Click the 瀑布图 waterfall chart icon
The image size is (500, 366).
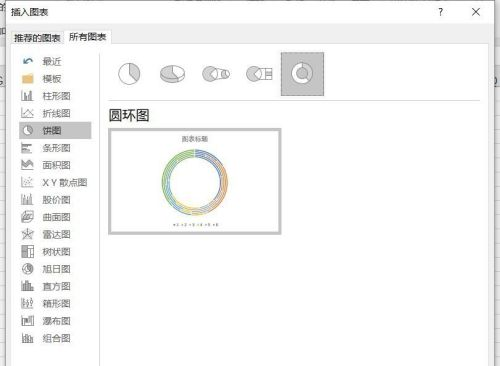(x=28, y=321)
